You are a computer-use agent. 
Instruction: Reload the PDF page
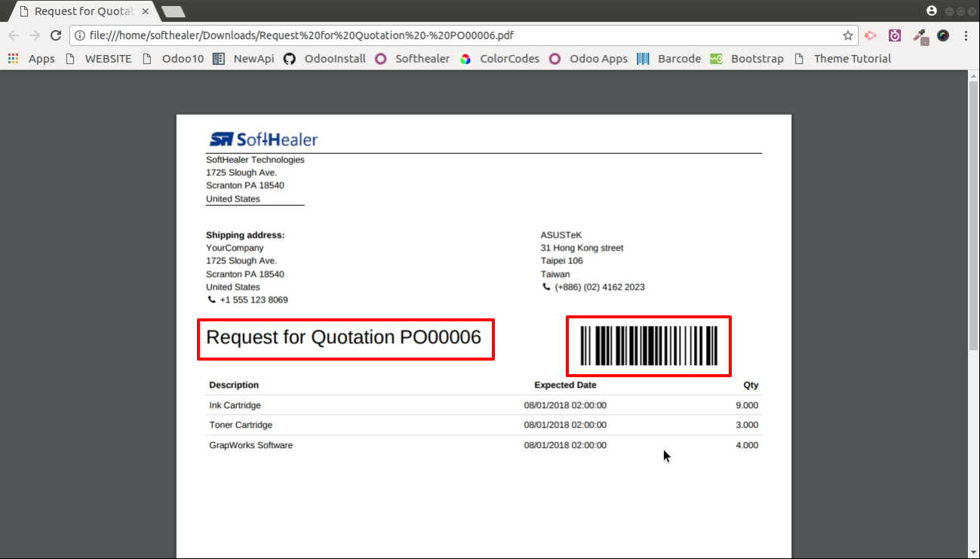pyautogui.click(x=55, y=35)
